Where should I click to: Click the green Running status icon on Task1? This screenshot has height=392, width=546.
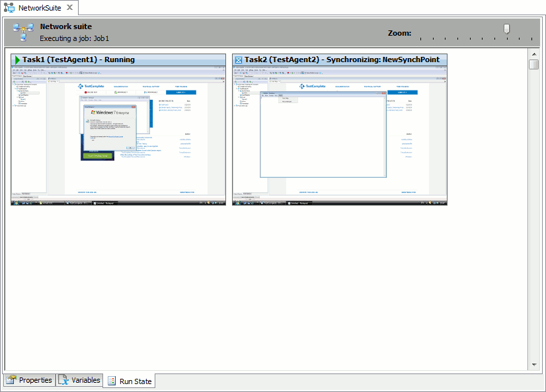[17, 59]
